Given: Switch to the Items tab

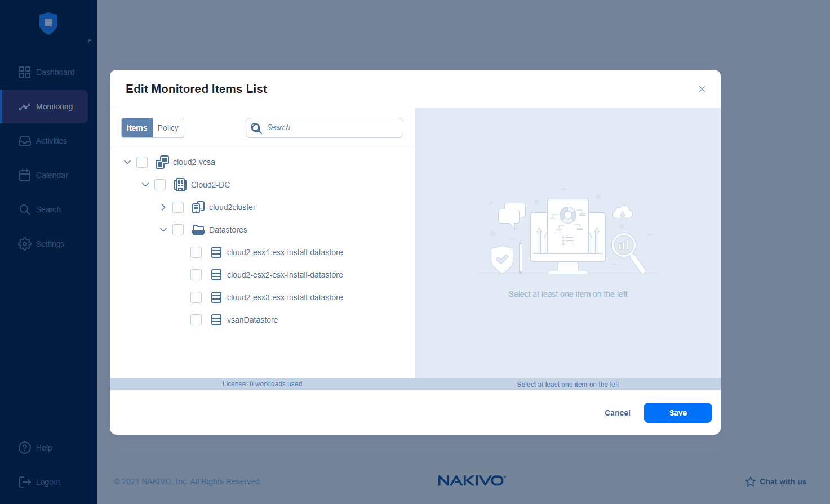Looking at the screenshot, I should coord(137,128).
